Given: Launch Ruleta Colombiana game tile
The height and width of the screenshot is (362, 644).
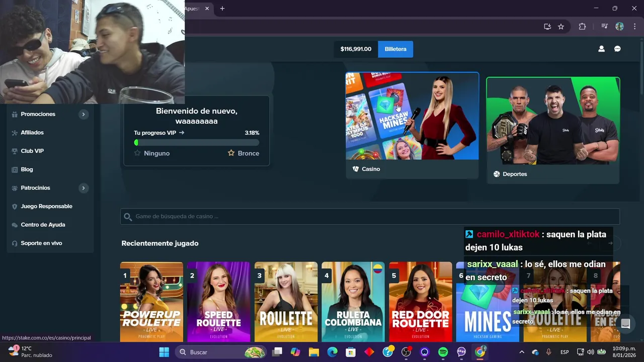Looking at the screenshot, I should pos(353,302).
